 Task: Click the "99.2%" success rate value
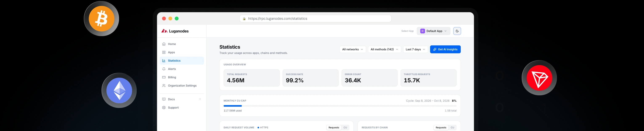(x=294, y=80)
